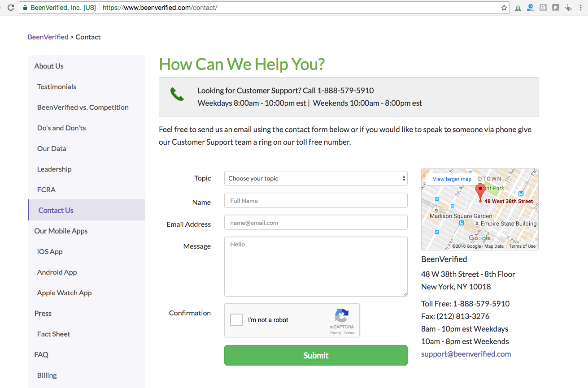Open About Us in the sidebar
The width and height of the screenshot is (588, 388).
tap(49, 66)
